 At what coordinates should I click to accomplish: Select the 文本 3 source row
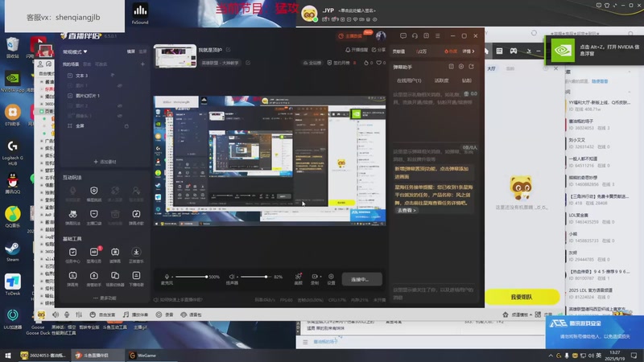[105, 76]
